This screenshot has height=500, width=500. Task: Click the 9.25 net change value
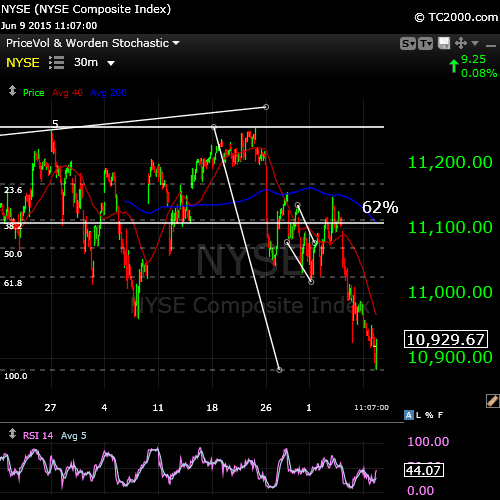click(473, 59)
